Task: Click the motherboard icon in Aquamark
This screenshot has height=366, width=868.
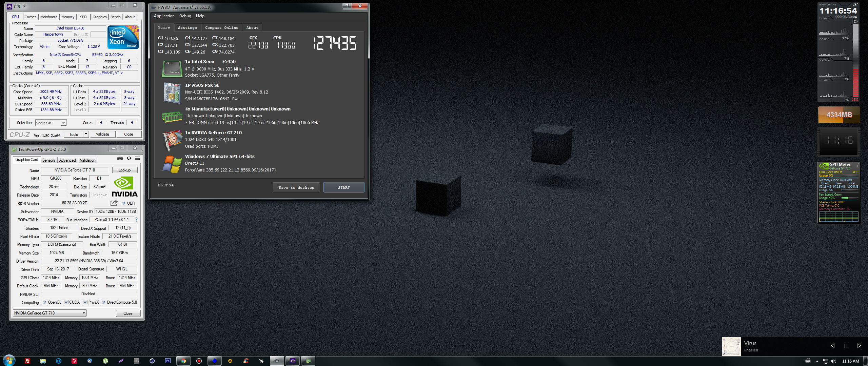Action: tap(172, 93)
